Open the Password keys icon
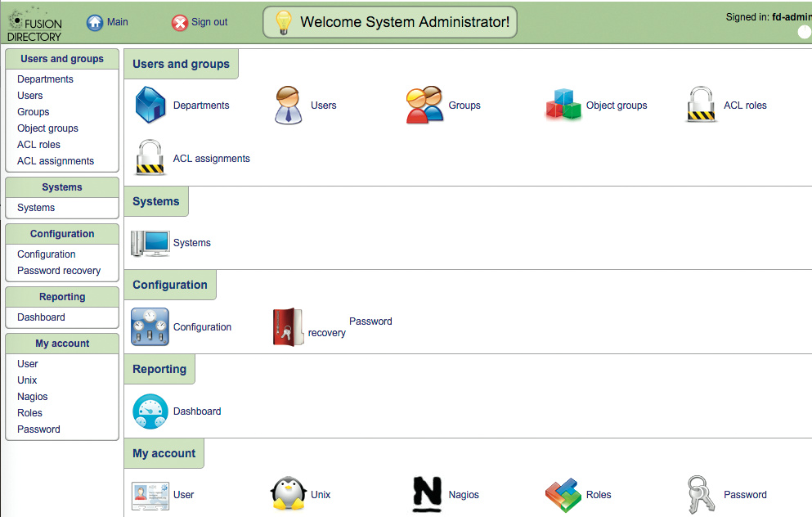Screen dimensions: 812x517 702,494
